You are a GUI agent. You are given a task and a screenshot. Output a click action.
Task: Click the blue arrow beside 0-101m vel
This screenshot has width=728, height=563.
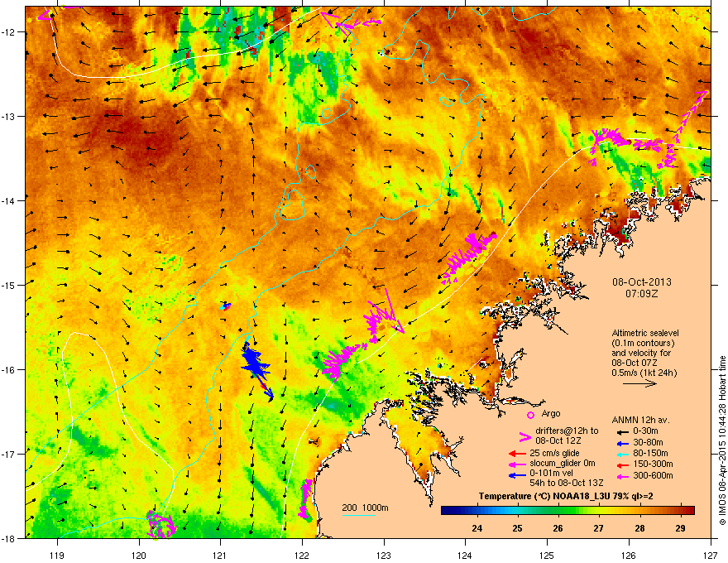(517, 474)
